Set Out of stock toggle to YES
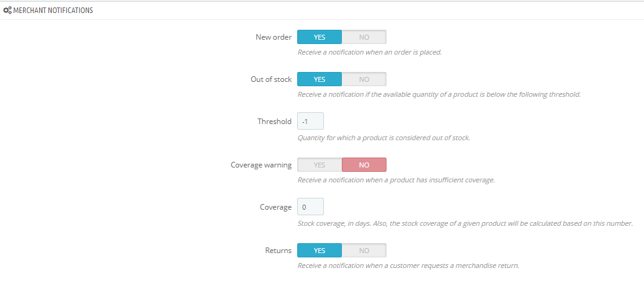The height and width of the screenshot is (281, 644). tap(320, 79)
